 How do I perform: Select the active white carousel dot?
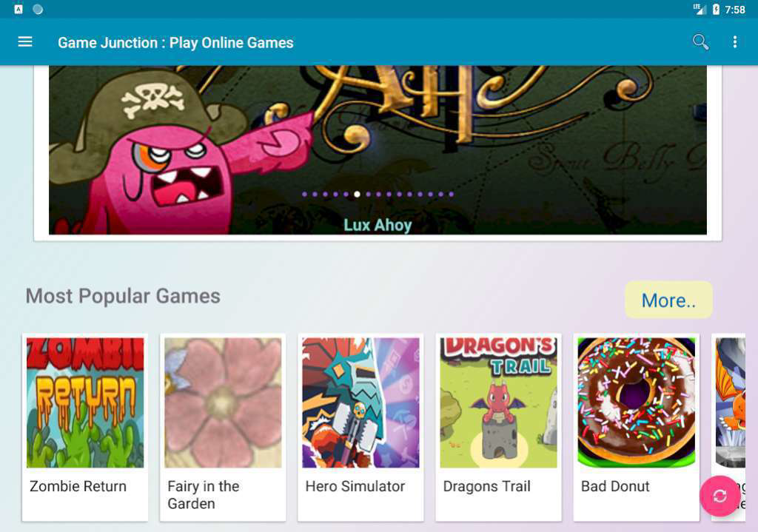point(357,195)
